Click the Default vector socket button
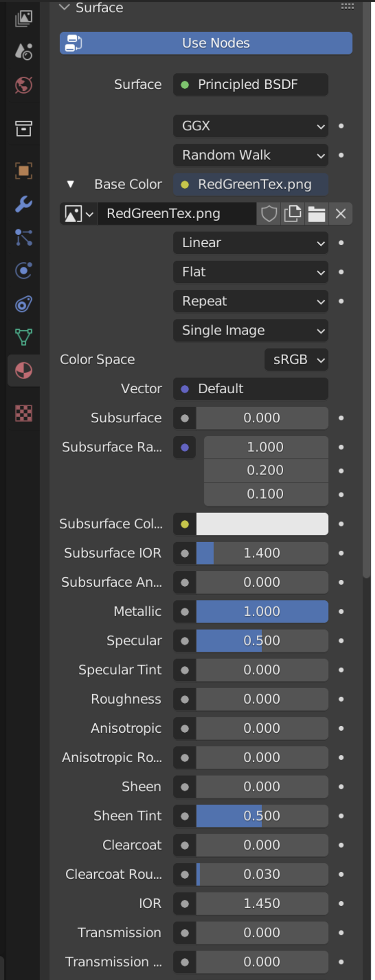Image resolution: width=375 pixels, height=980 pixels. (x=251, y=389)
